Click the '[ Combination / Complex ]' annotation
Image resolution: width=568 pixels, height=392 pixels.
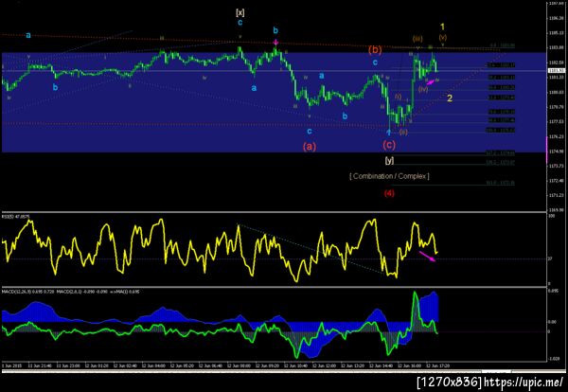[389, 176]
